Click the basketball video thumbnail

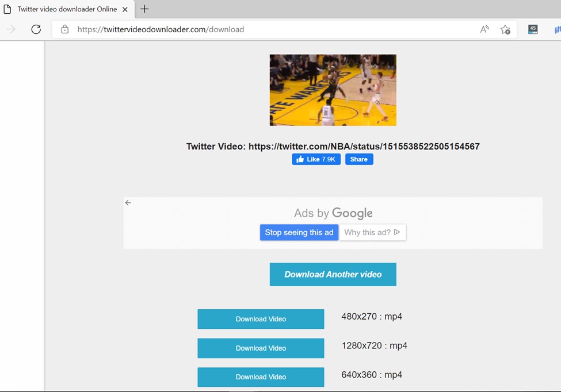tap(333, 90)
